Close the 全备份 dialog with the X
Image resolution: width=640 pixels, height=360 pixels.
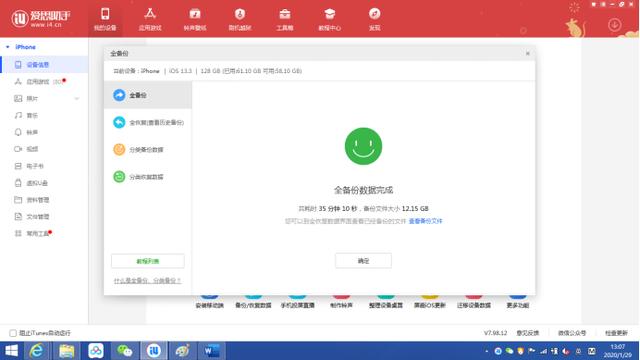(x=527, y=53)
